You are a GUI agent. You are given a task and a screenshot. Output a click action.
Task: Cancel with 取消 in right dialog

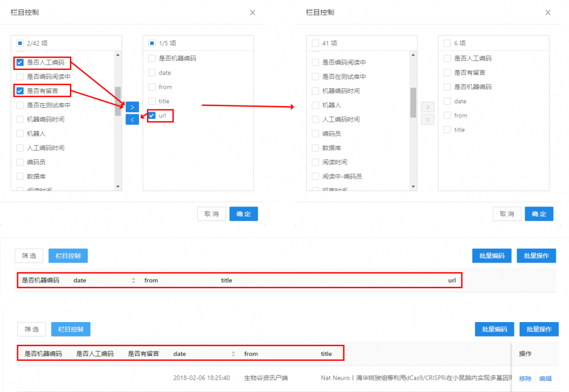coord(507,214)
